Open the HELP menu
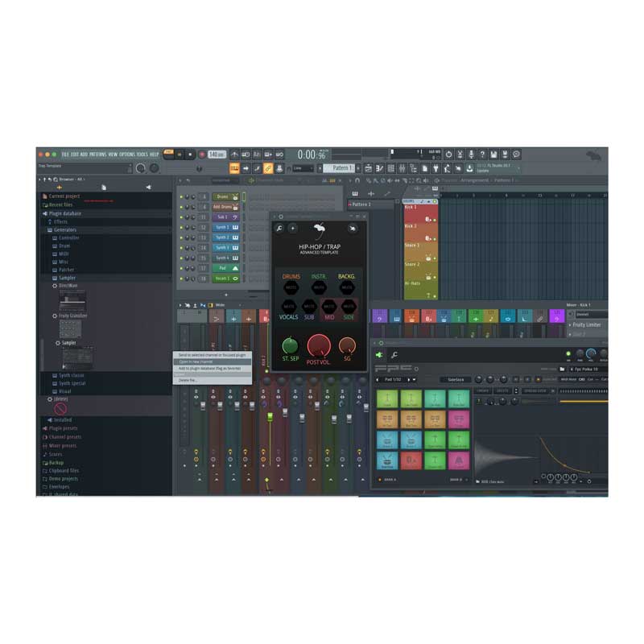Image resolution: width=644 pixels, height=644 pixels. pyautogui.click(x=154, y=155)
